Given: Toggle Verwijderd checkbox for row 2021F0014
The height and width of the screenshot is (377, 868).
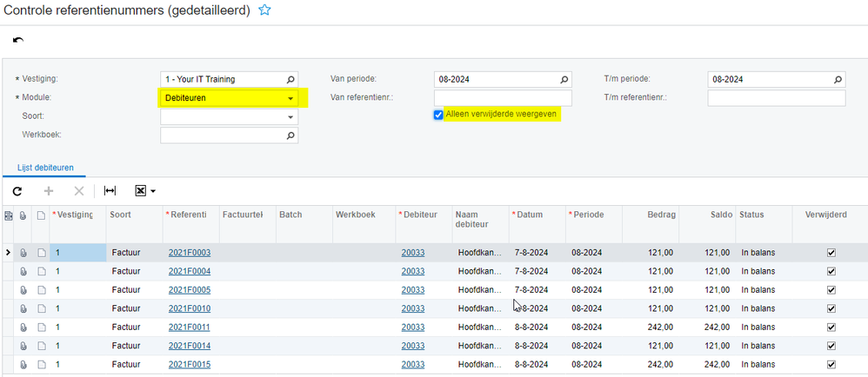Looking at the screenshot, I should [831, 346].
